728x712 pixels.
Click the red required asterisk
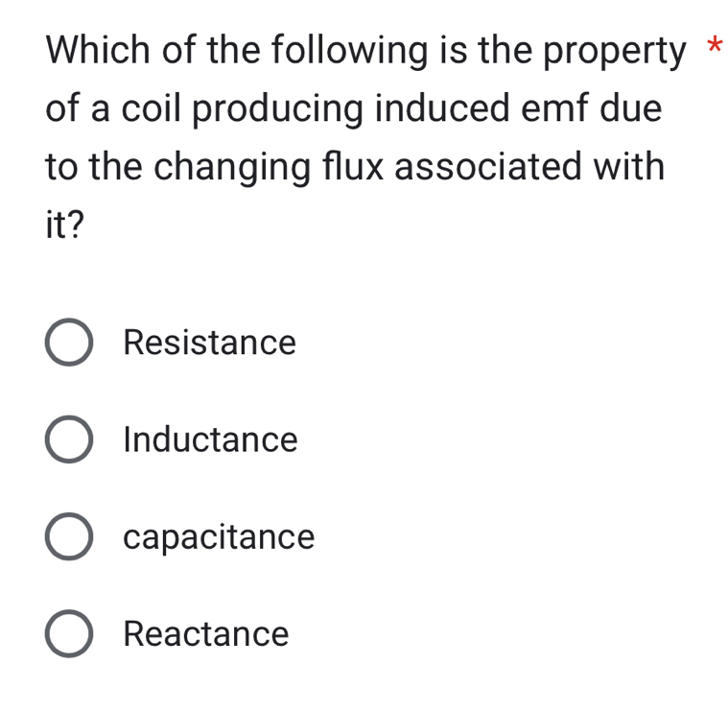point(713,47)
